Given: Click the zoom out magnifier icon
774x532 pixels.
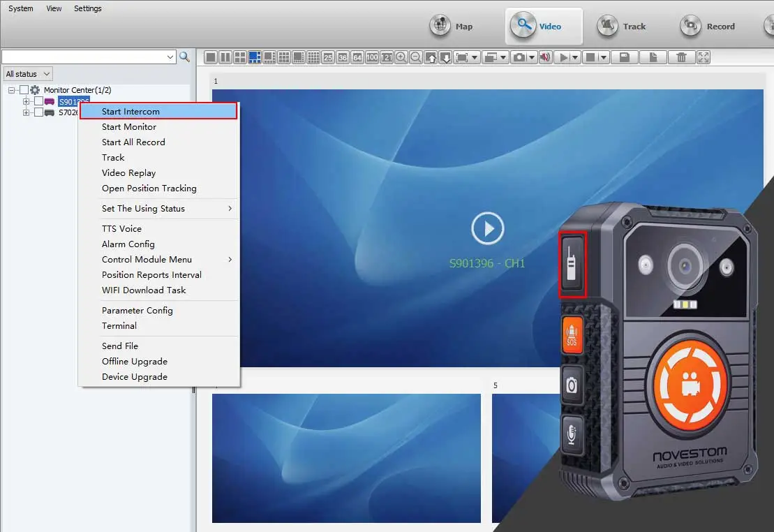Looking at the screenshot, I should tap(416, 57).
